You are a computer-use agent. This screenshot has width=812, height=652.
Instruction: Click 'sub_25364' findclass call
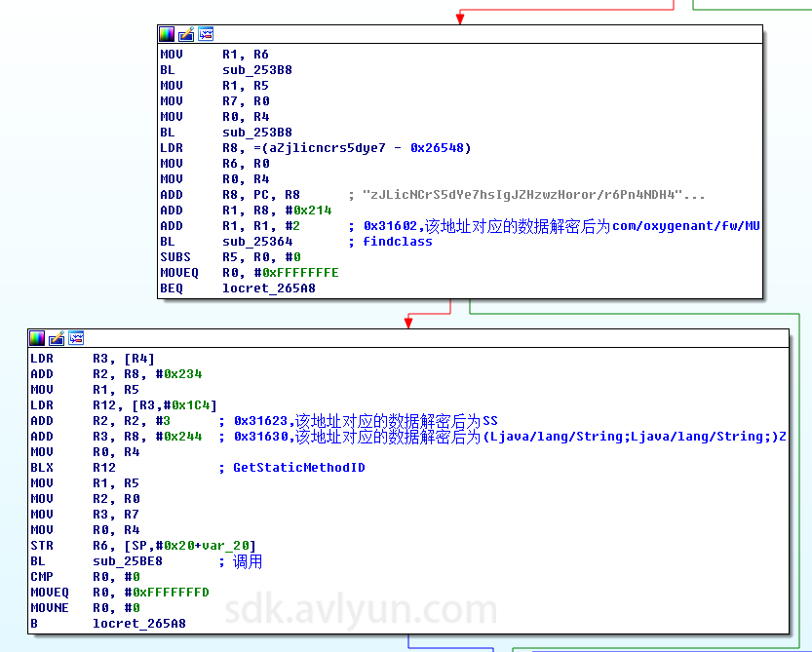tap(257, 242)
